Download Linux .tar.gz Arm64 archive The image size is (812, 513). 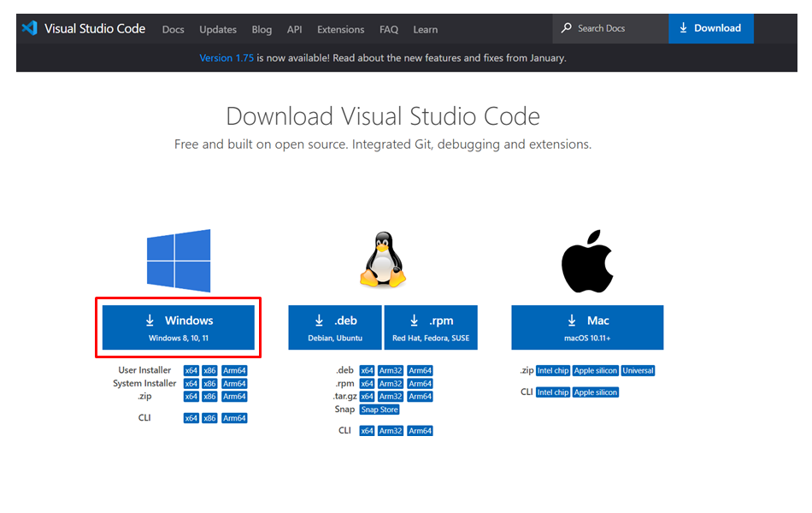click(420, 397)
